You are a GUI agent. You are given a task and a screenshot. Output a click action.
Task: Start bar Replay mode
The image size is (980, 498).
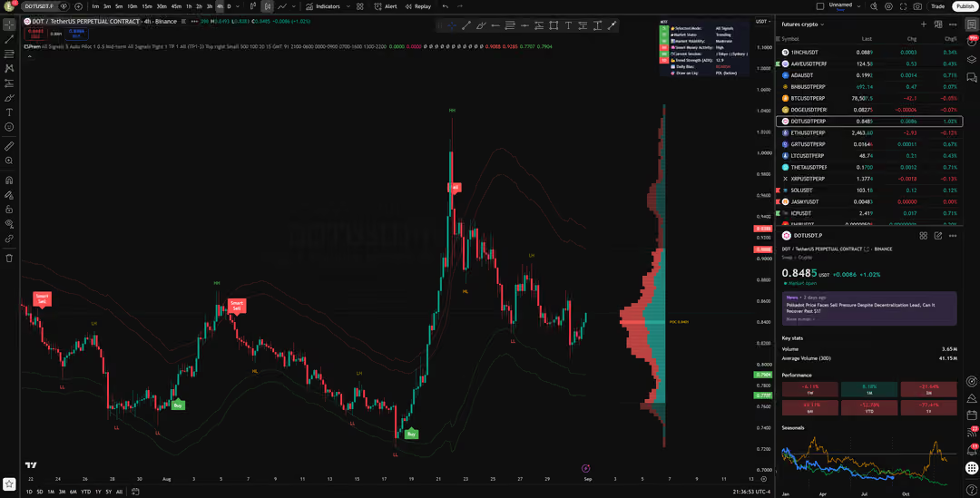418,6
